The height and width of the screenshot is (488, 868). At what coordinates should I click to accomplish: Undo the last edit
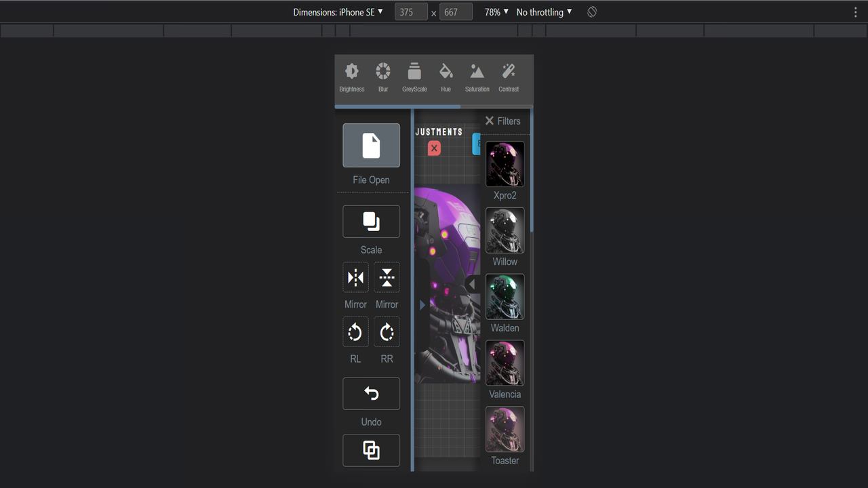coord(371,394)
